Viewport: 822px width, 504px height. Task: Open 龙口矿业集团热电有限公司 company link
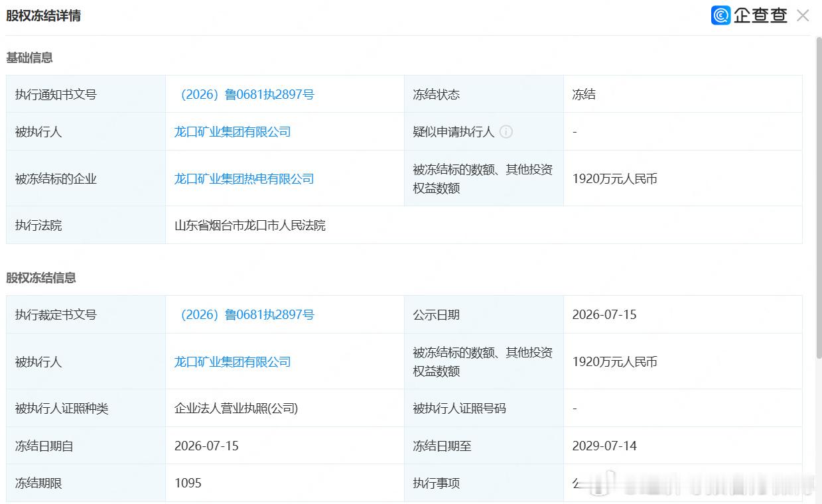tap(244, 179)
